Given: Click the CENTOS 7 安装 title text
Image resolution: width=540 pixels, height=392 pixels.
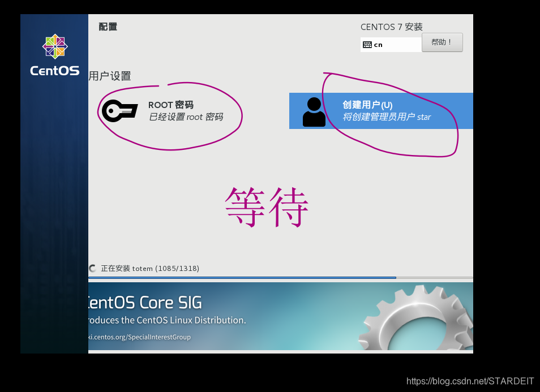Looking at the screenshot, I should tap(392, 27).
